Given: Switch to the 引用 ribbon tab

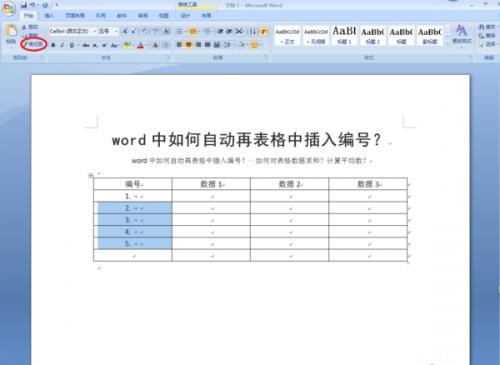Looking at the screenshot, I should (101, 15).
